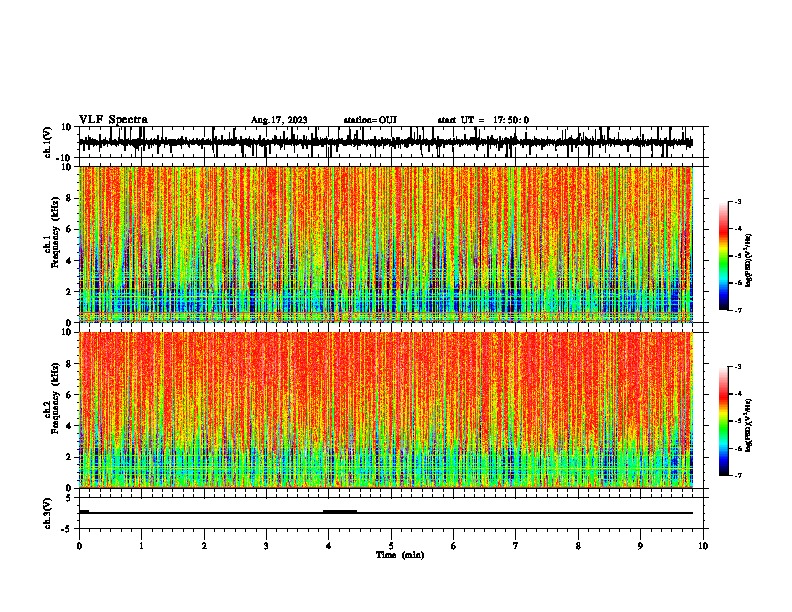Click the 'Time (min)' axis label

pyautogui.click(x=400, y=555)
